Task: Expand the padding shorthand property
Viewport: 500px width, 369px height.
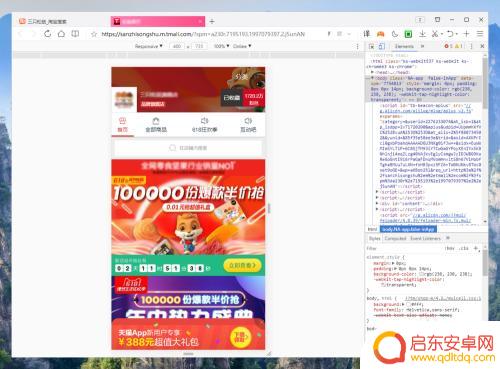Action: [x=396, y=269]
